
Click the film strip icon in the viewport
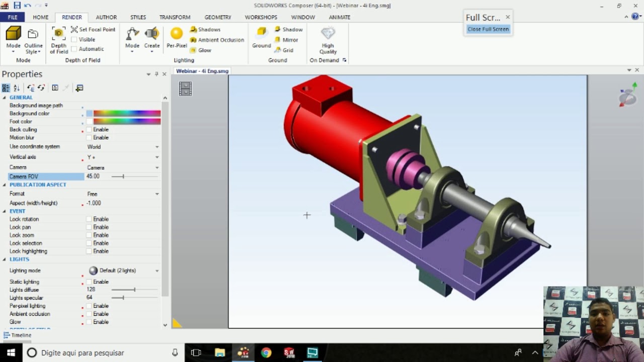(185, 89)
